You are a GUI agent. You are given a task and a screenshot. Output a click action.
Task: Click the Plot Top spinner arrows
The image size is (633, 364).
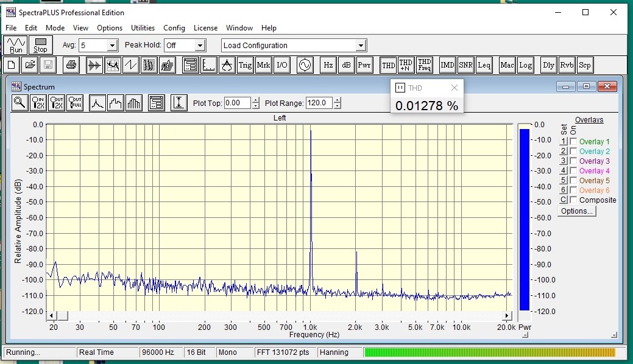(x=255, y=103)
